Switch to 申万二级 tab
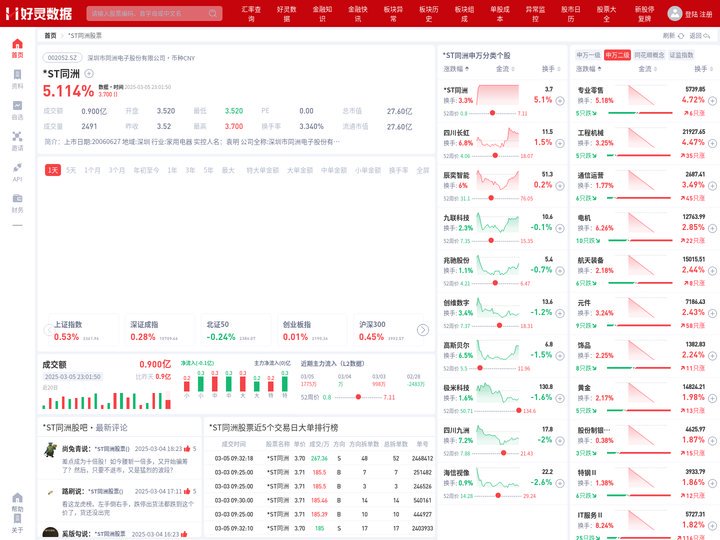Image resolution: width=720 pixels, height=540 pixels. 617,55
